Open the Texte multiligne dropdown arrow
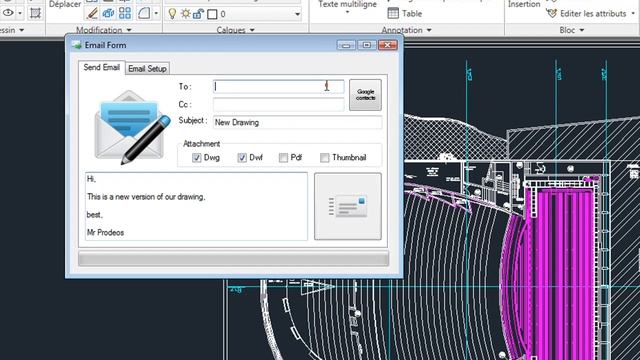 pyautogui.click(x=347, y=13)
